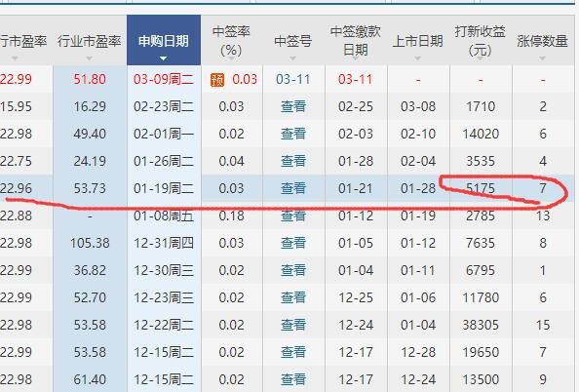The image size is (579, 392).
Task: Click the 36.82 industry P/E cell
Action: coord(90,270)
